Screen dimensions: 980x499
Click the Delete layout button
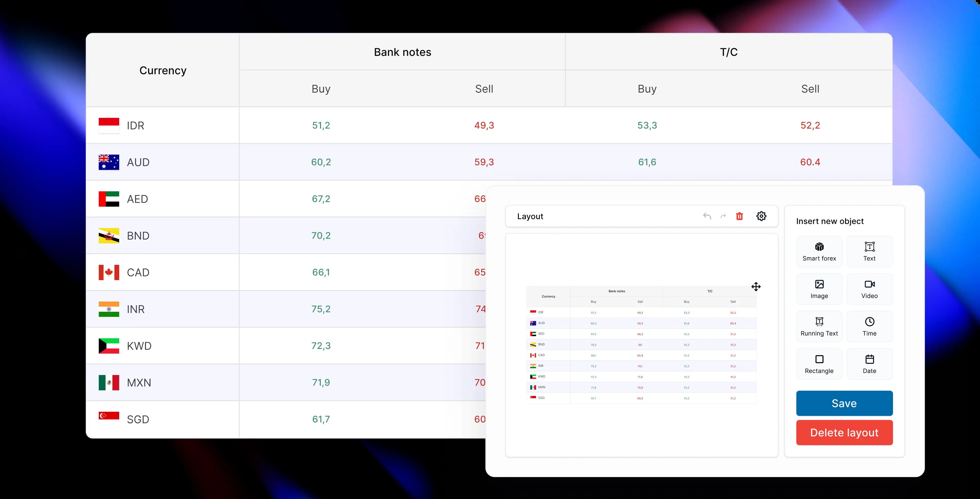(x=844, y=432)
